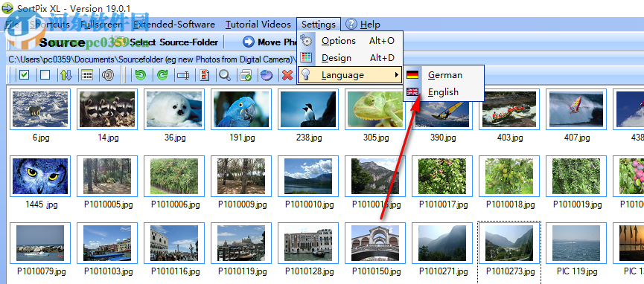
Task: Select the P1010128.jpg palace thumbnail
Action: [x=308, y=243]
